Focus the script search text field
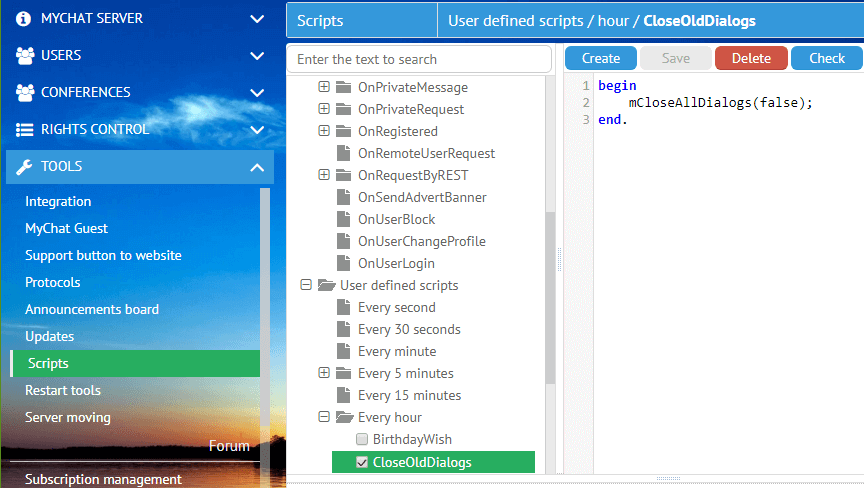The image size is (864, 488). pyautogui.click(x=418, y=60)
